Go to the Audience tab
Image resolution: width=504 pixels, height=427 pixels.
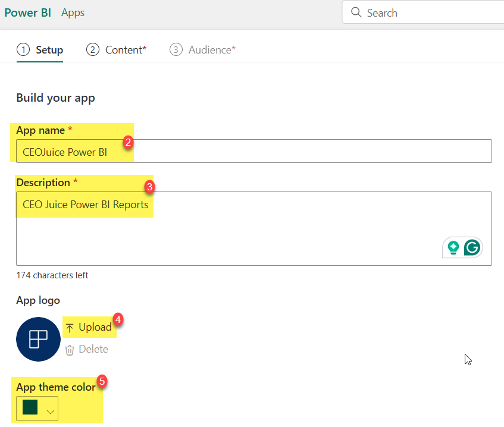[202, 50]
